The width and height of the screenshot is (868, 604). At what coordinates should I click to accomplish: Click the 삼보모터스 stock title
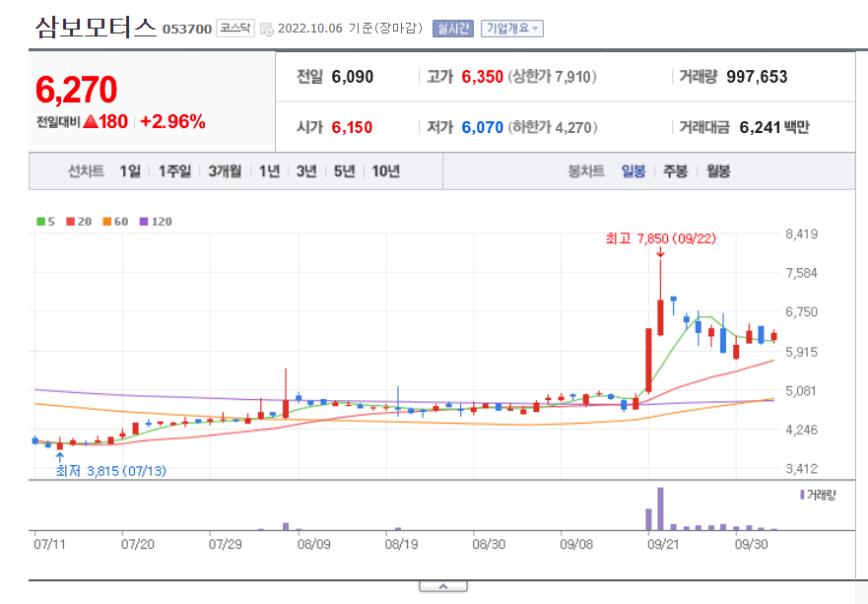coord(97,28)
